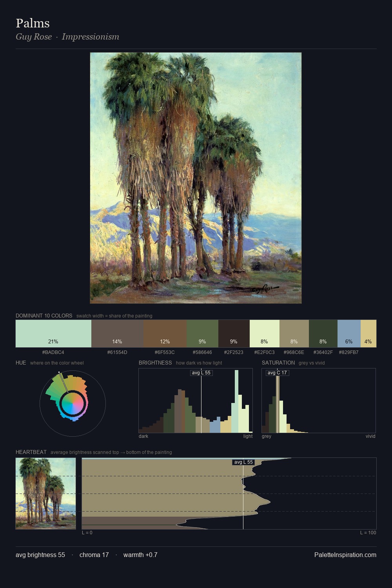Screen dimensions: 392x588
Task: Choose the 6% slate blue swatch
Action: click(x=349, y=334)
